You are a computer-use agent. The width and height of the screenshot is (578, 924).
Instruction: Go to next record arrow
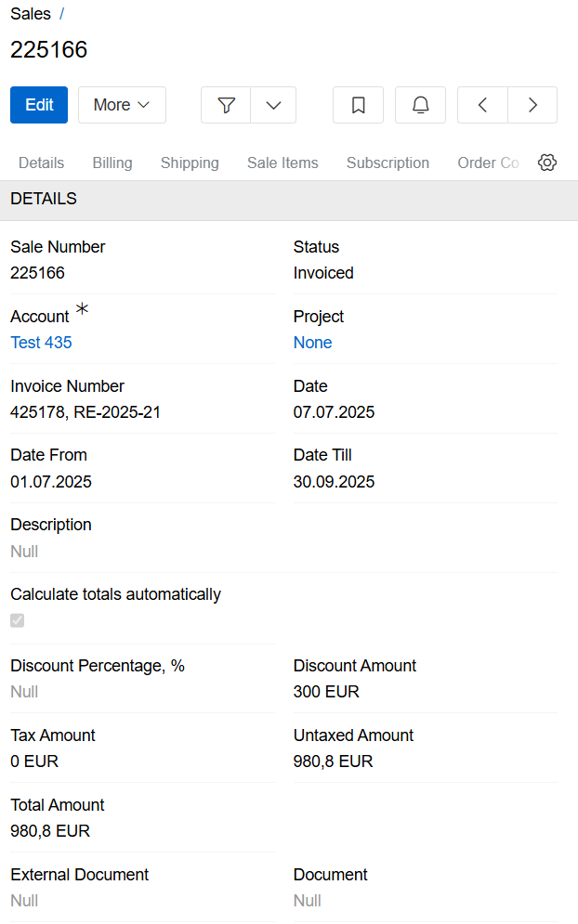[532, 105]
